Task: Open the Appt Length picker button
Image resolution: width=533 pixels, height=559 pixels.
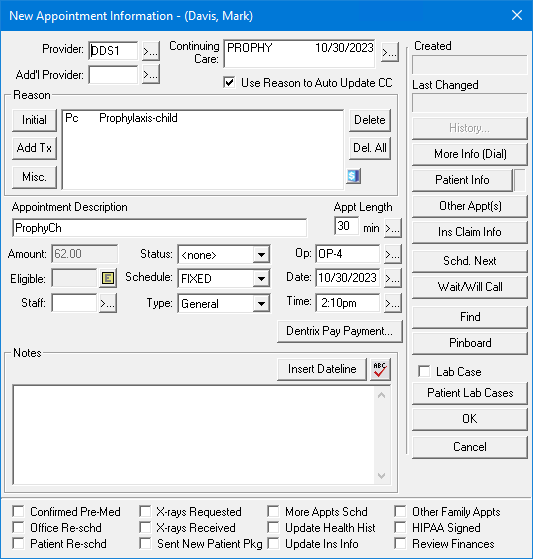Action: 393,228
